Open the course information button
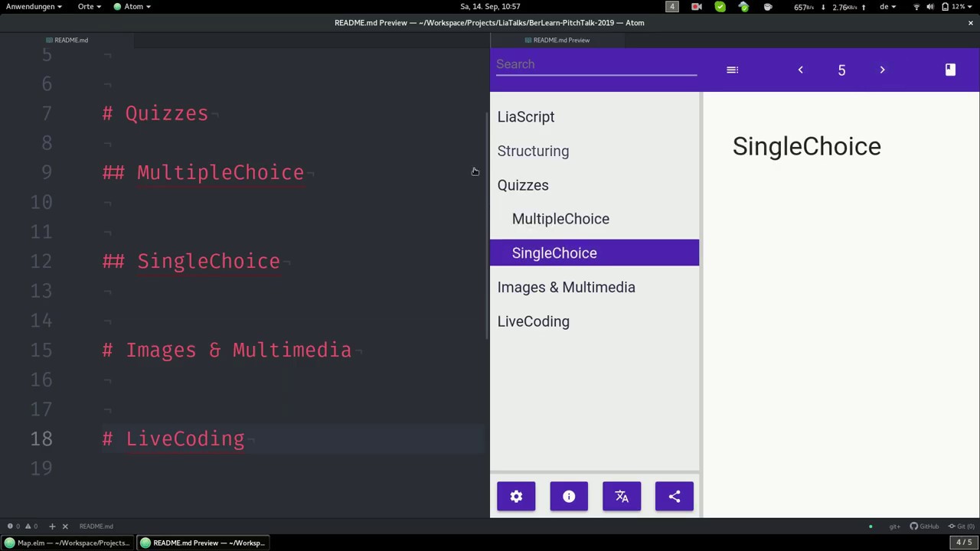This screenshot has width=980, height=551. point(569,497)
